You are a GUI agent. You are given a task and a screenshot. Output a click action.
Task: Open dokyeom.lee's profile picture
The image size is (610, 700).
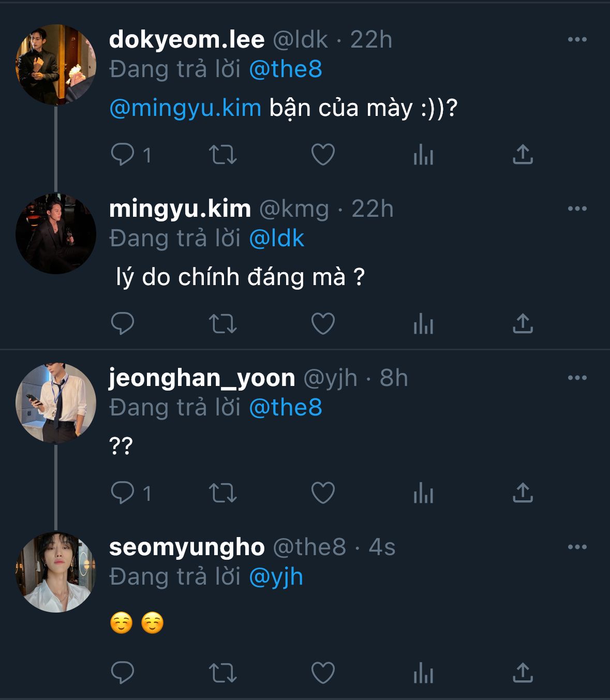coord(56,65)
